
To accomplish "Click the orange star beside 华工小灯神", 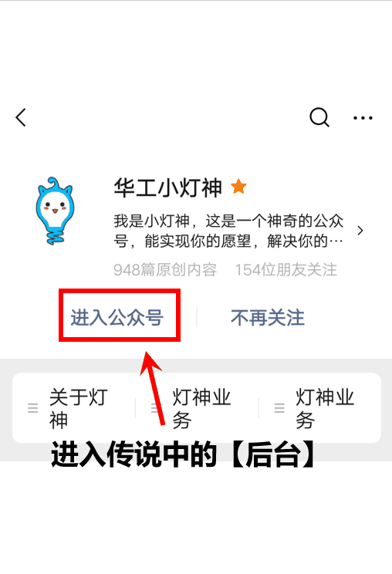I will [x=238, y=187].
